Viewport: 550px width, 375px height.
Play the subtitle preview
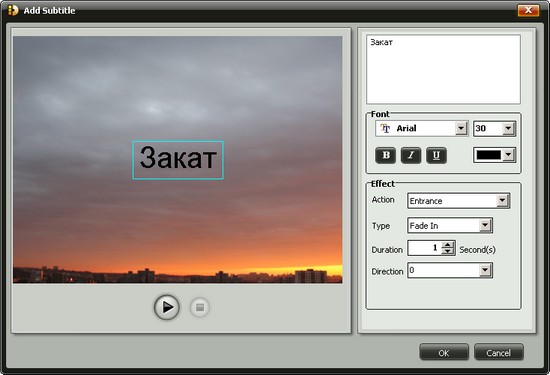167,307
